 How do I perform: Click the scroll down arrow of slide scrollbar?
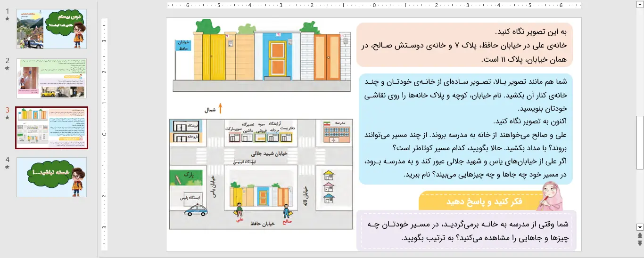640,227
